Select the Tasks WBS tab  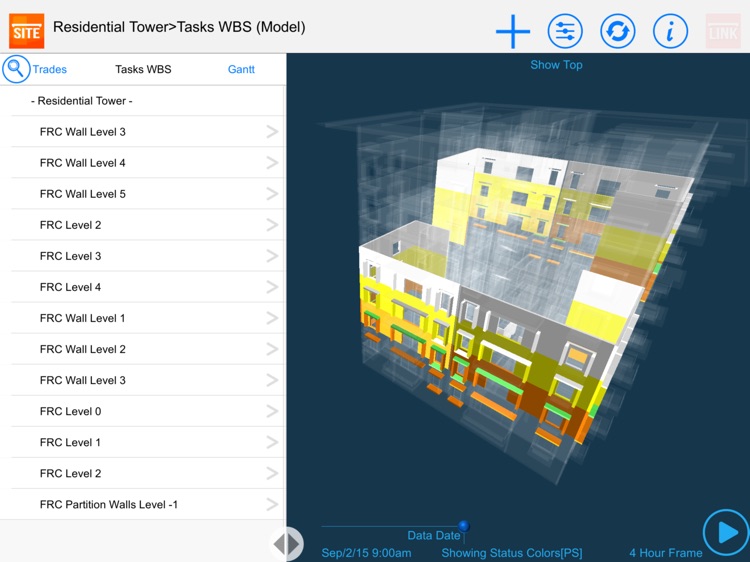tap(143, 69)
